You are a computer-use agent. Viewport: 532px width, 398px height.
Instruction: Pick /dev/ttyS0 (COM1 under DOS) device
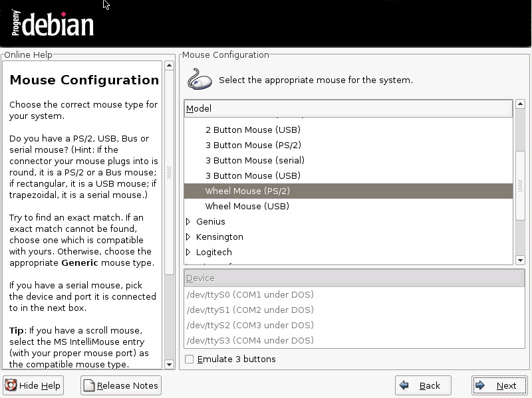[x=250, y=295]
